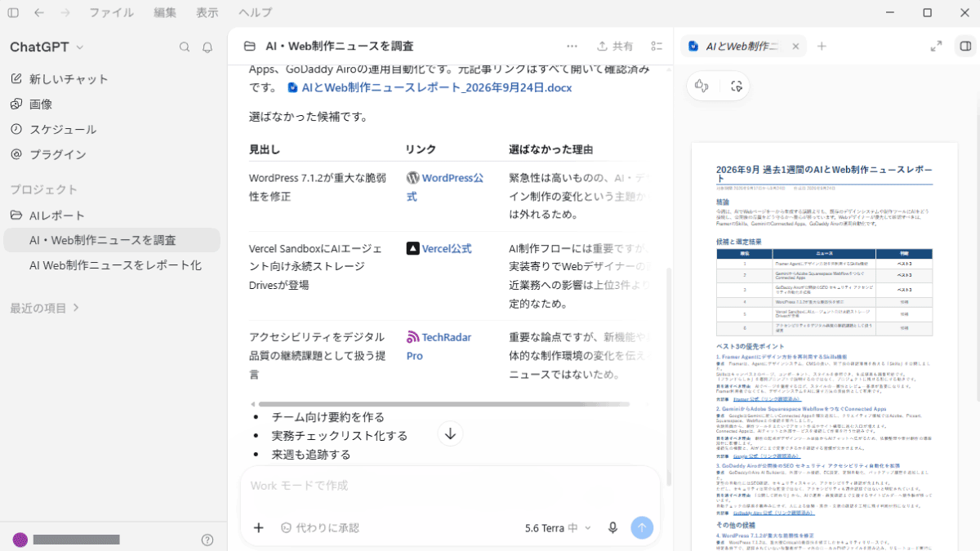Click the microphone voice input icon

click(x=612, y=528)
